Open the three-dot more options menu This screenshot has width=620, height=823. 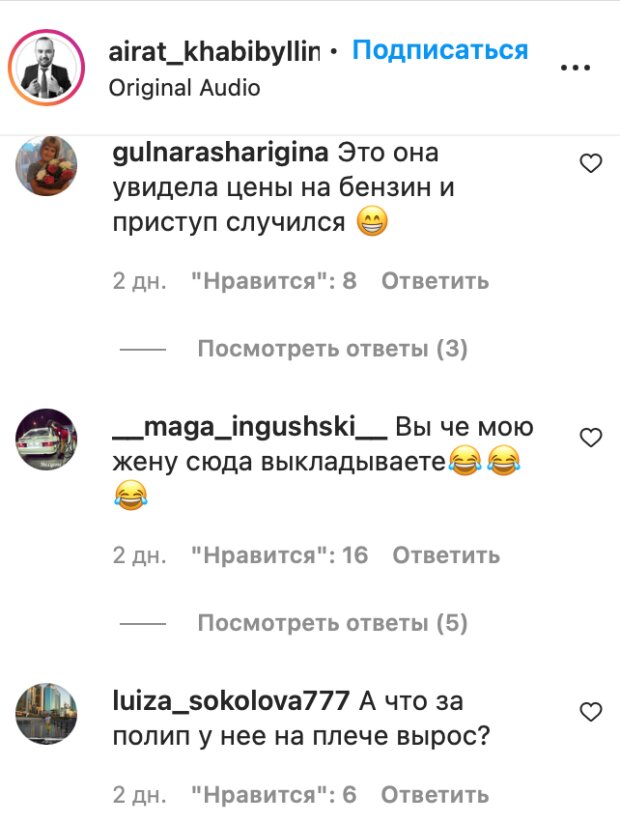(575, 68)
